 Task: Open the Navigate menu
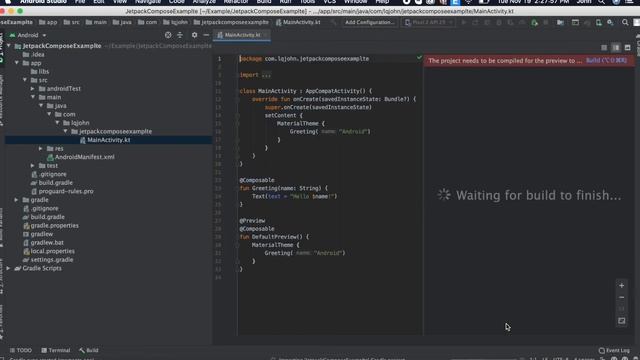click(x=148, y=2)
